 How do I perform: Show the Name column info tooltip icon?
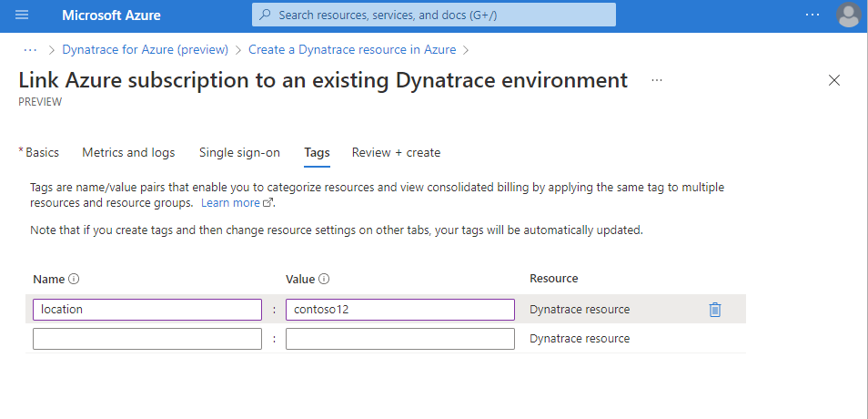[74, 279]
